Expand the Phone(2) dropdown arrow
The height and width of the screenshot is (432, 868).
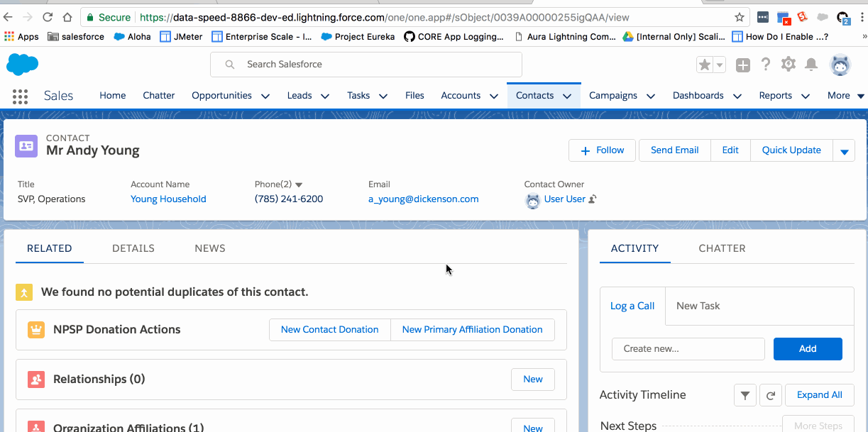point(299,184)
